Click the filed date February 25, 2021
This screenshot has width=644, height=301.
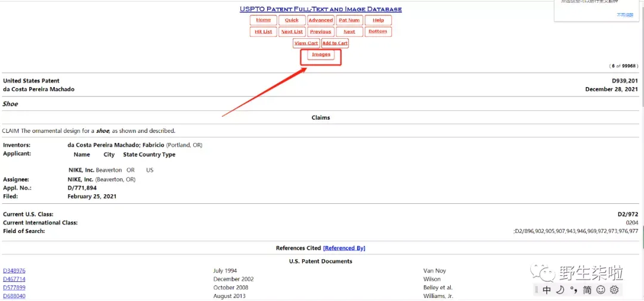click(x=92, y=196)
